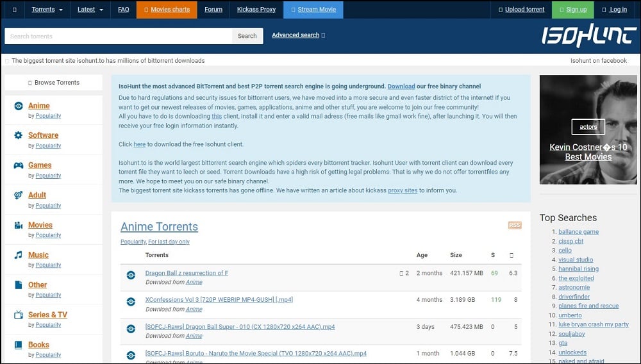Click top search 'luke bryan crash my party'

594,324
